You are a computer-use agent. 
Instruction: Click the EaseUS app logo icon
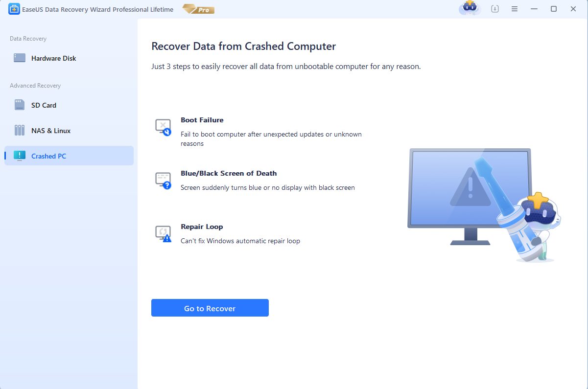click(x=14, y=9)
